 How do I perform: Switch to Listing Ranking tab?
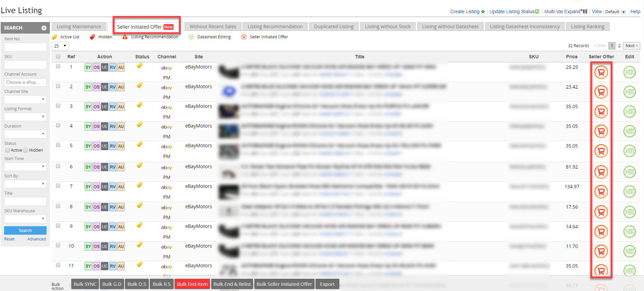click(x=588, y=26)
